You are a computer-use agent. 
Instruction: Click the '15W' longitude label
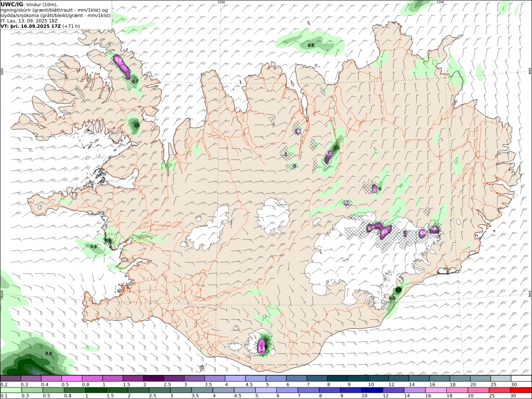point(440,2)
